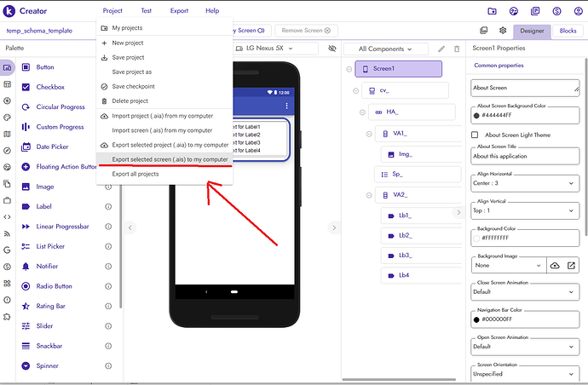Expand the Align Horizontal dropdown
The image size is (588, 385).
522,181
